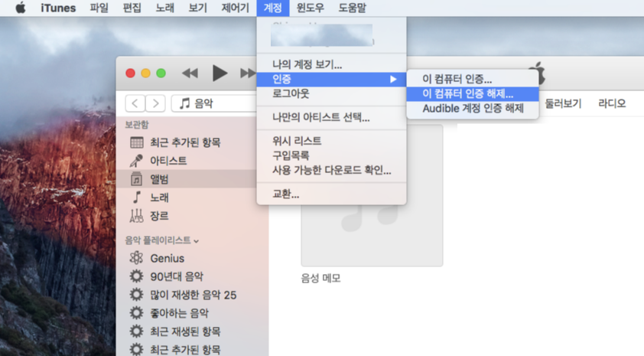Select 교환... menu entry
This screenshot has width=644, height=356.
pos(331,194)
